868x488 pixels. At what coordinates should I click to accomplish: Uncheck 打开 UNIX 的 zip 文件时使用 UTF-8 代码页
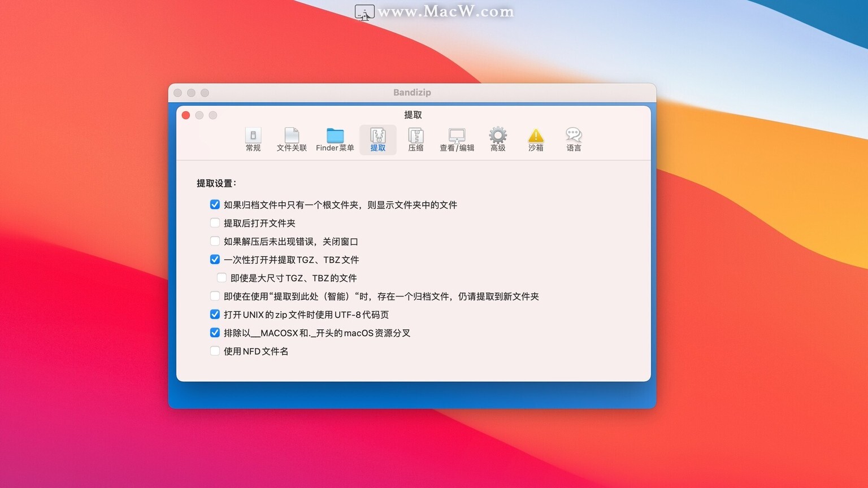(x=215, y=314)
